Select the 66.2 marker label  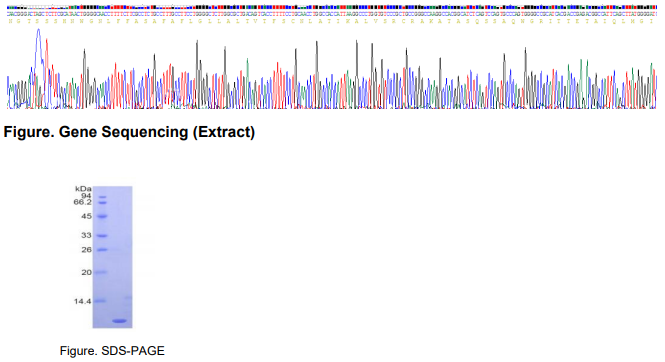tap(82, 202)
